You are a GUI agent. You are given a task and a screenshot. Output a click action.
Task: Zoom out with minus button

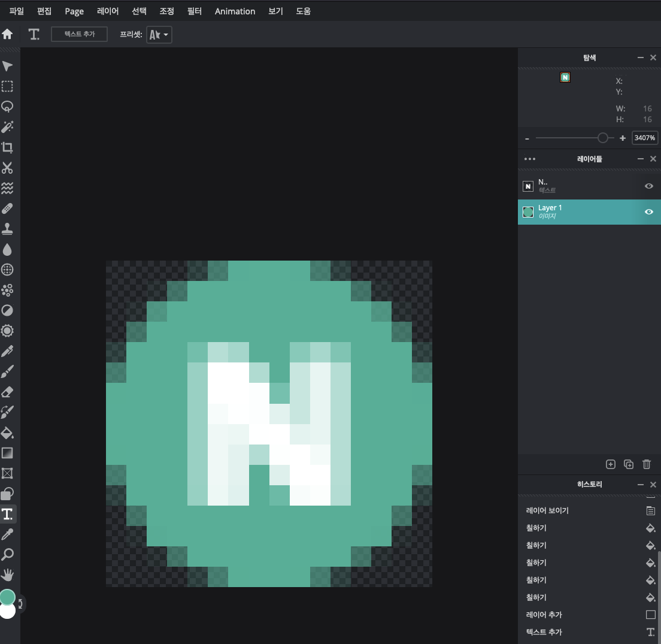click(x=527, y=138)
